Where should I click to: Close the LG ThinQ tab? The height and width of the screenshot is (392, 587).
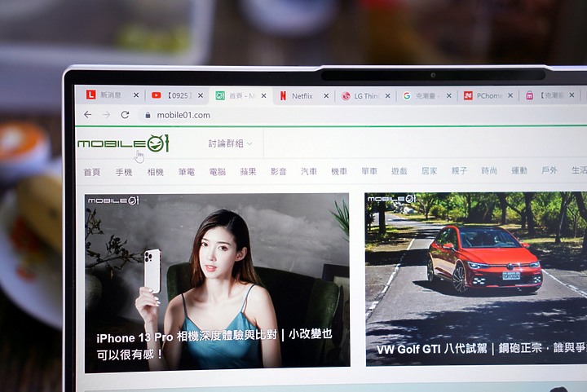pos(388,95)
